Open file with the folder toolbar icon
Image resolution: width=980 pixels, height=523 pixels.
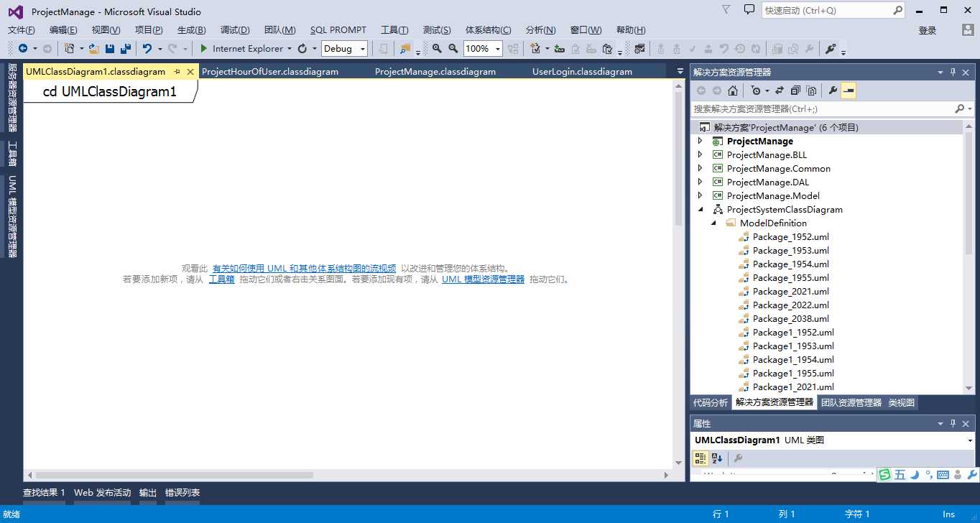[x=94, y=48]
